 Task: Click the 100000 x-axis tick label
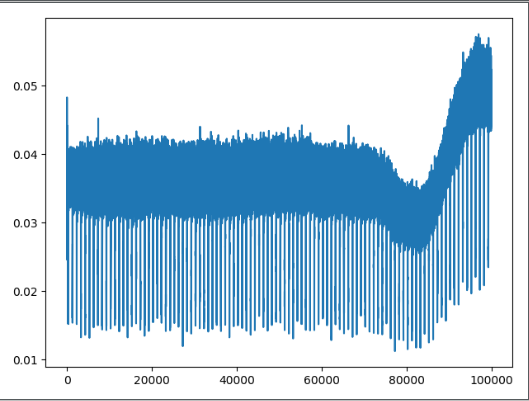[x=492, y=380]
